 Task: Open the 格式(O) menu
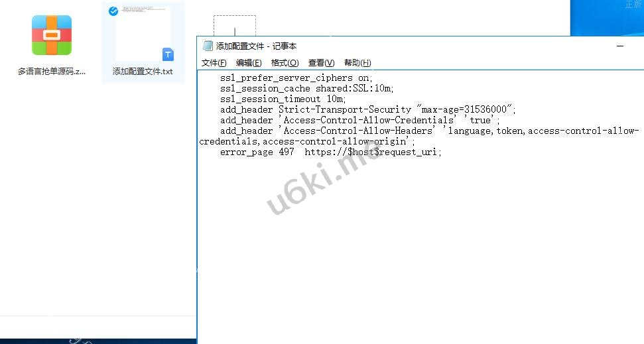[x=285, y=63]
